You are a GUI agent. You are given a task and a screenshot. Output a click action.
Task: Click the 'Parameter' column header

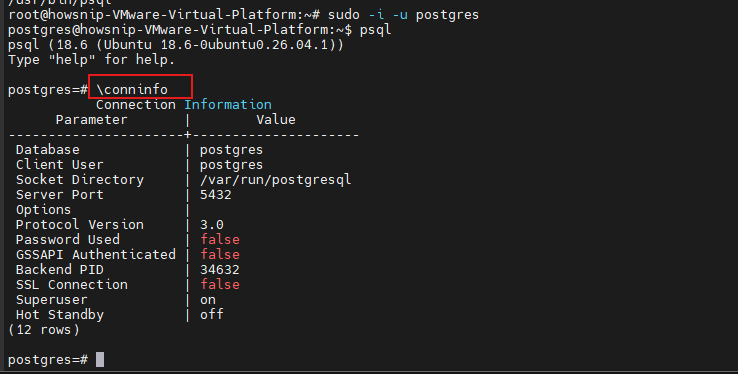[91, 119]
